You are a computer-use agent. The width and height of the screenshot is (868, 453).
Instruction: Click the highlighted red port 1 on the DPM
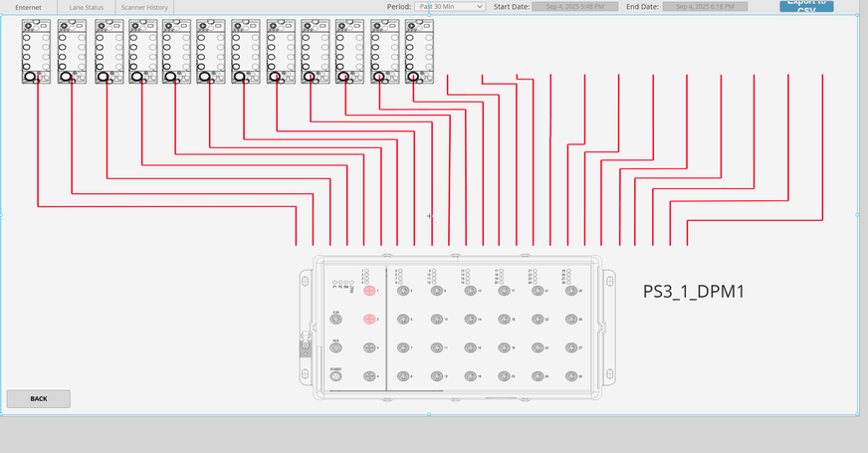tap(368, 291)
